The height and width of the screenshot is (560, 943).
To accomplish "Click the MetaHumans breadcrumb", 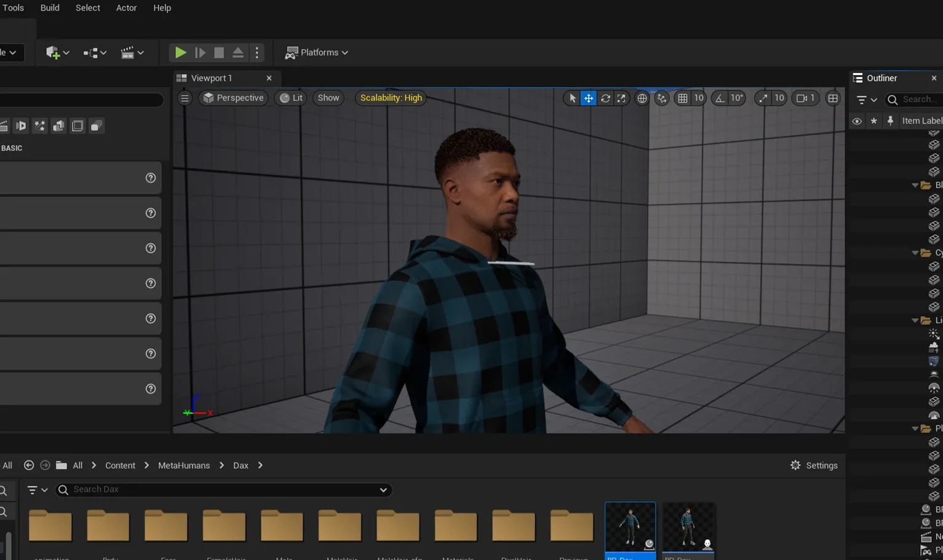I will click(x=184, y=466).
